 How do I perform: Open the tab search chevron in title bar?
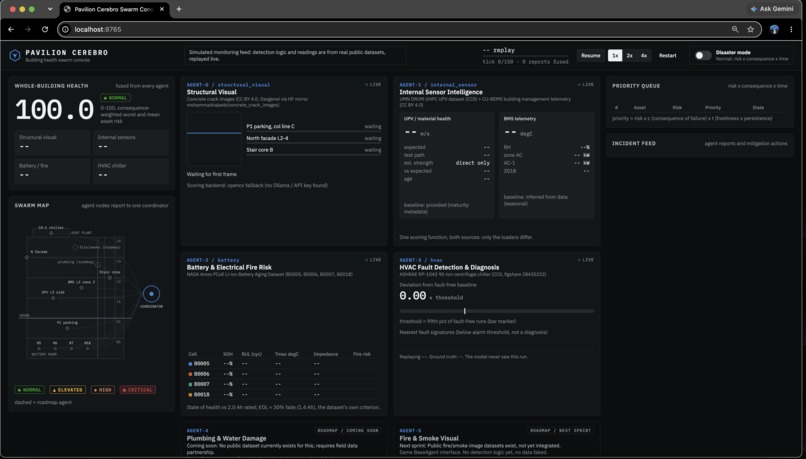[x=50, y=9]
